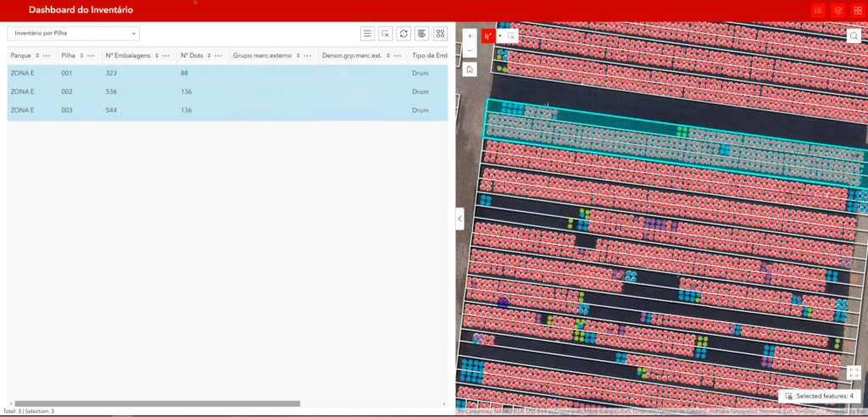
Task: Open Inventário por Pilha dropdown
Action: (x=73, y=34)
